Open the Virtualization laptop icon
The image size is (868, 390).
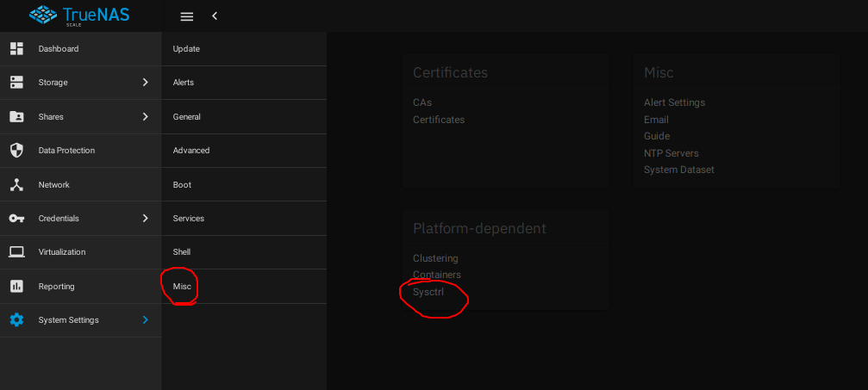click(16, 252)
